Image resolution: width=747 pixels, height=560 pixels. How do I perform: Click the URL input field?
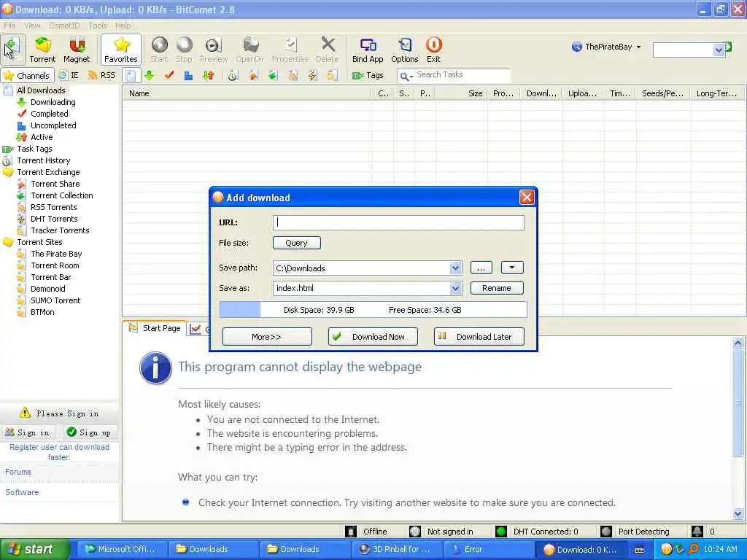click(399, 222)
